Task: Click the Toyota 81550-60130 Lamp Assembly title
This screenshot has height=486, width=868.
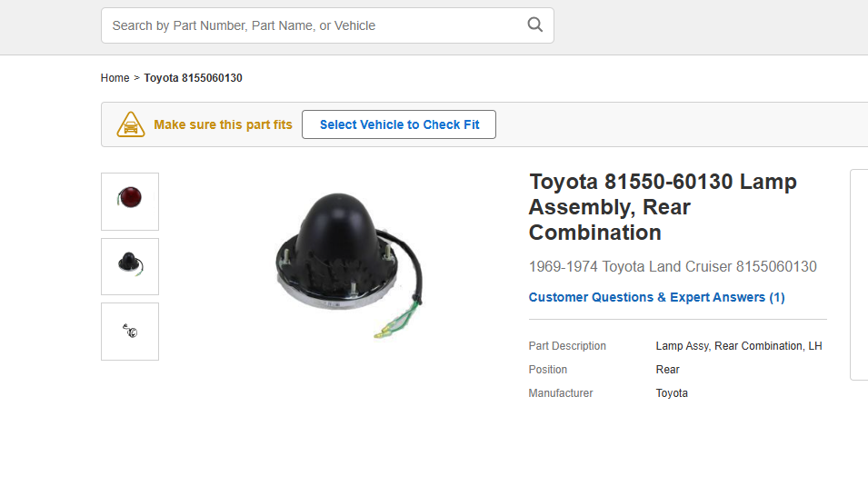Action: 663,207
